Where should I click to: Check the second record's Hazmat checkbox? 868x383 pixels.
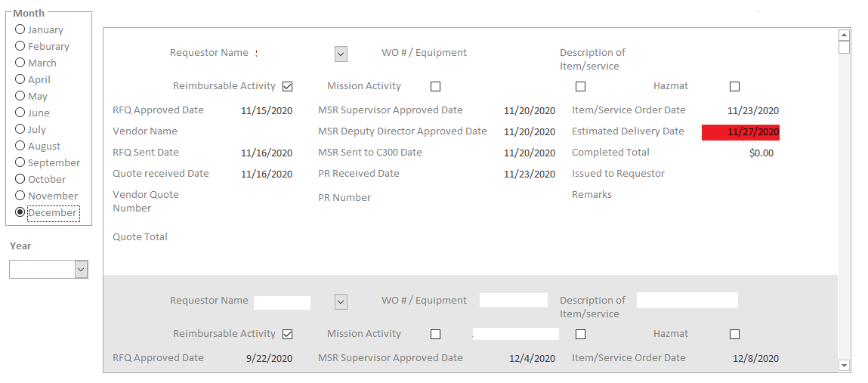(734, 335)
